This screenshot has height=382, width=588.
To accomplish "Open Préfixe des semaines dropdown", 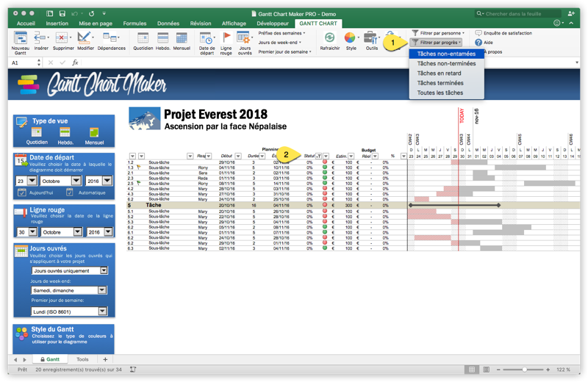I will [282, 33].
